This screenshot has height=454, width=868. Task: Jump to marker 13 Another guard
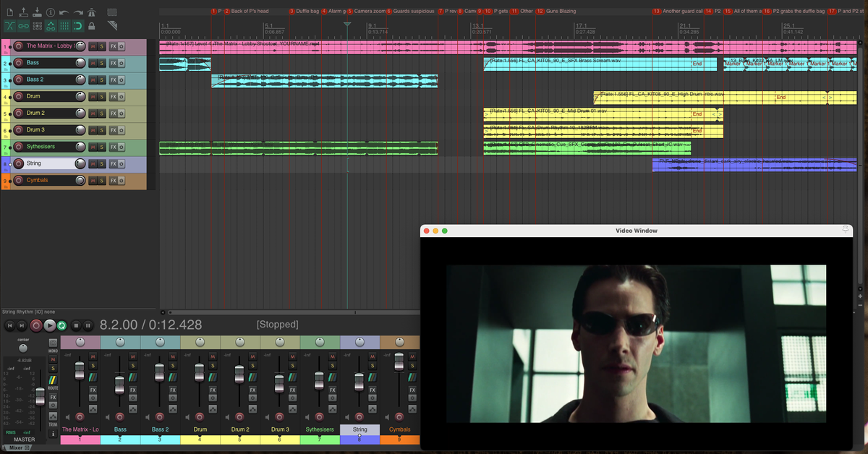coord(678,12)
